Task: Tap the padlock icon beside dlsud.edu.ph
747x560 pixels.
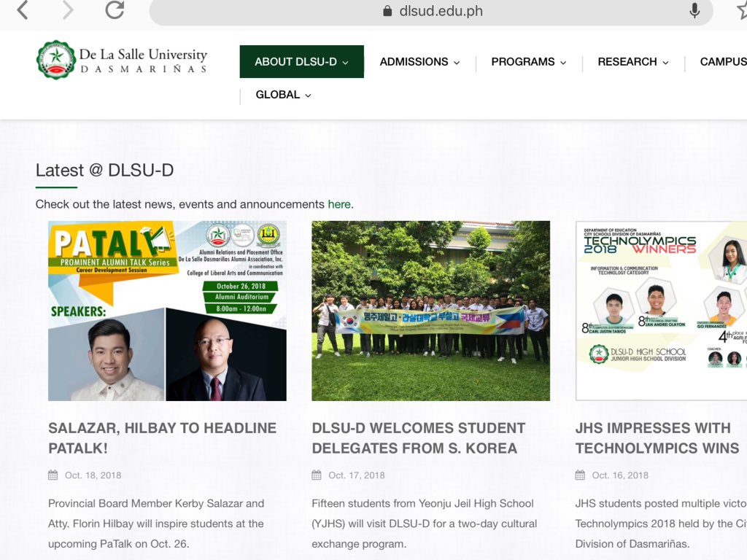Action: (x=387, y=11)
